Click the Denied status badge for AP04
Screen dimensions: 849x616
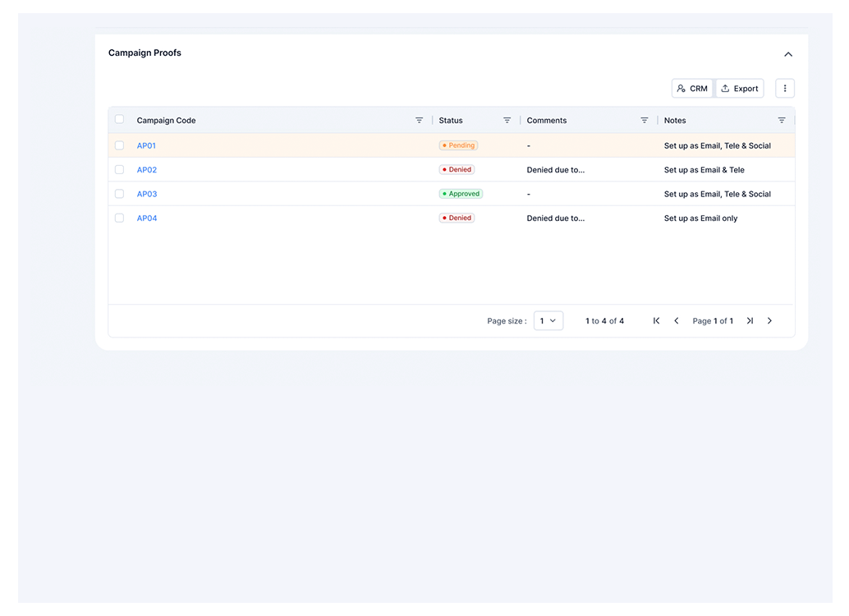pos(457,218)
